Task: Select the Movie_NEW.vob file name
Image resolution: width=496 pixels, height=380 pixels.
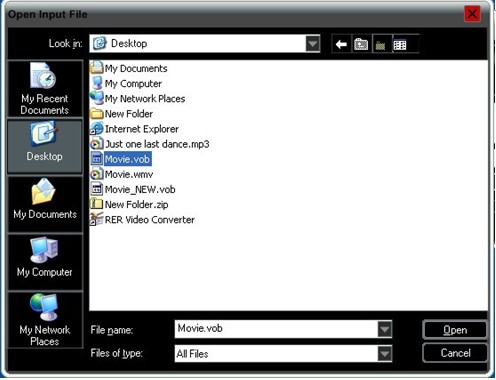Action: (x=140, y=189)
